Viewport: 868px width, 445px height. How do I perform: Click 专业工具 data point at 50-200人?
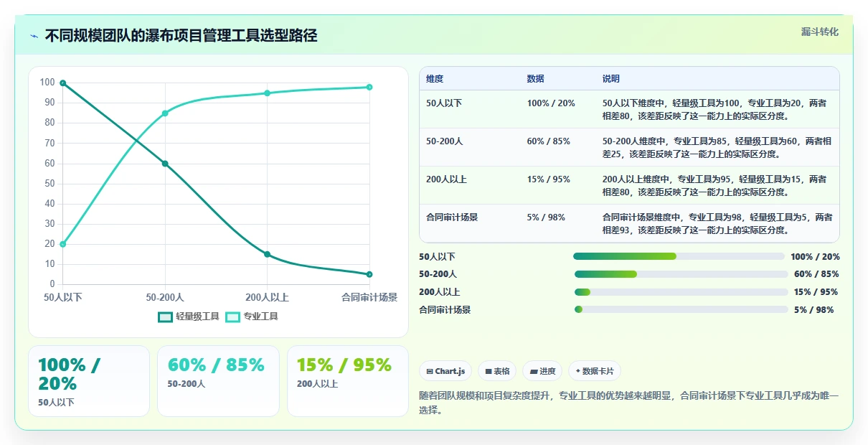click(x=165, y=113)
